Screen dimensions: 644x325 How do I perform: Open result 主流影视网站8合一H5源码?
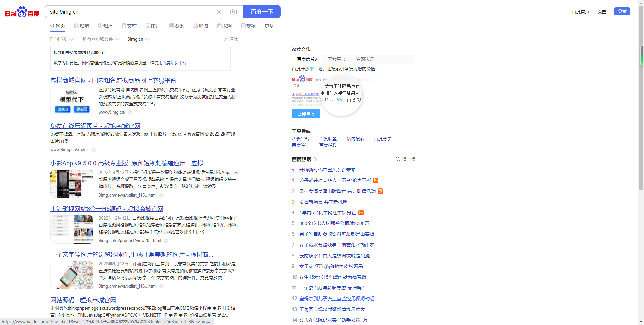point(107,209)
